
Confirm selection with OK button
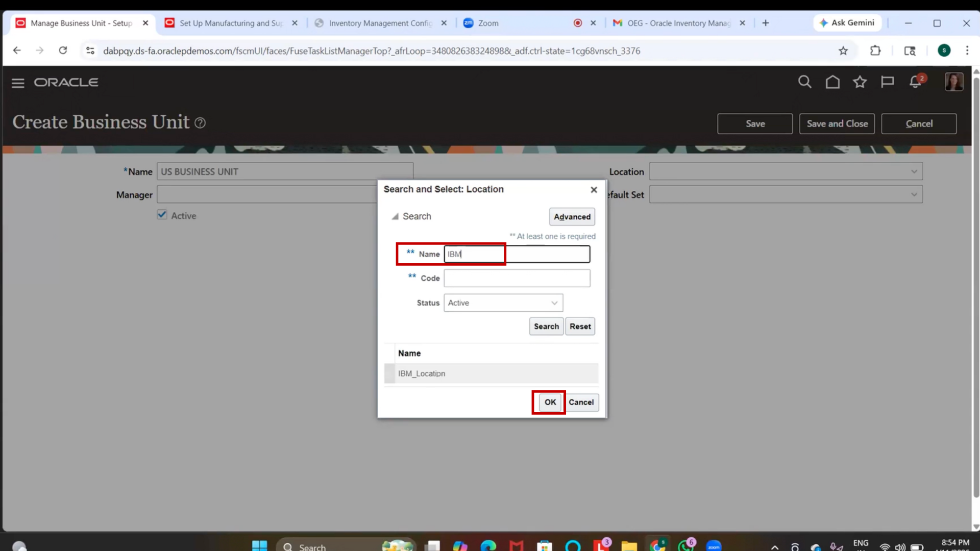[x=550, y=403]
